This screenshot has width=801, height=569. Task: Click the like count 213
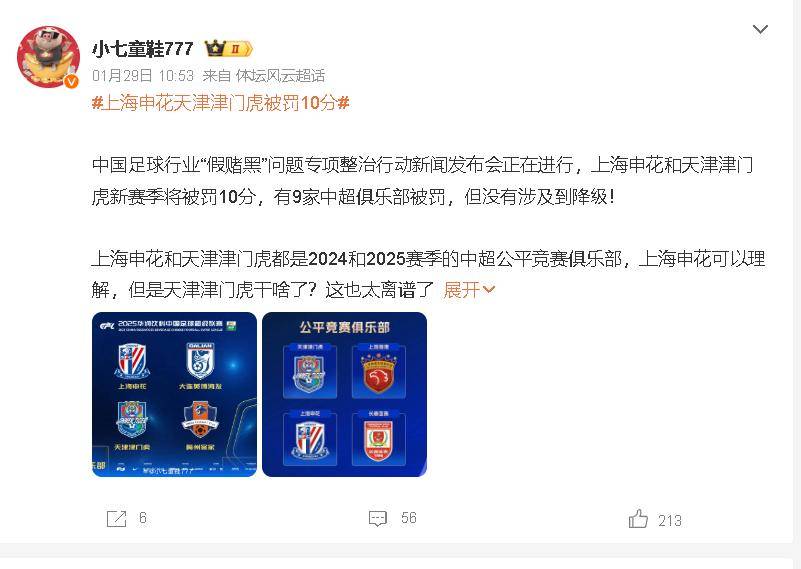click(670, 520)
